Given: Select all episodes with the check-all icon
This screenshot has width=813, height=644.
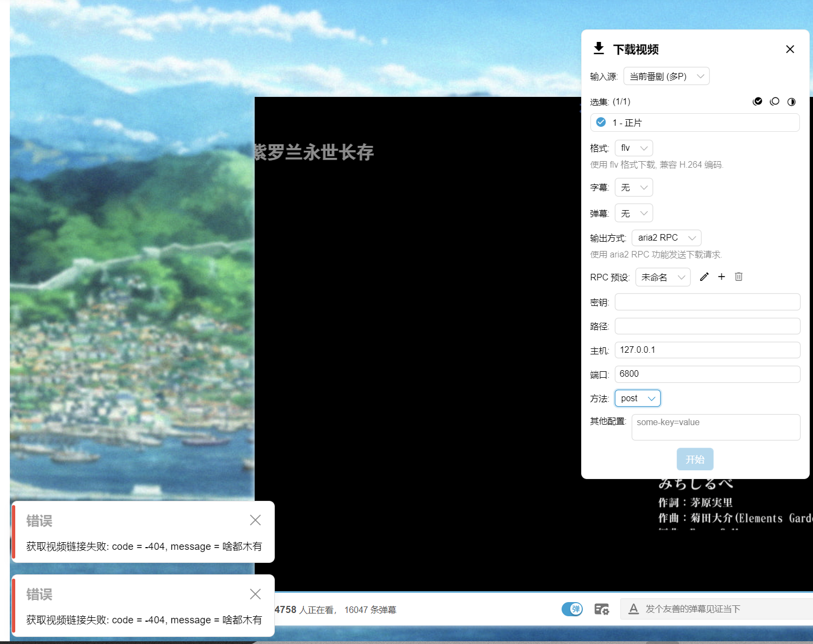Looking at the screenshot, I should [x=757, y=101].
